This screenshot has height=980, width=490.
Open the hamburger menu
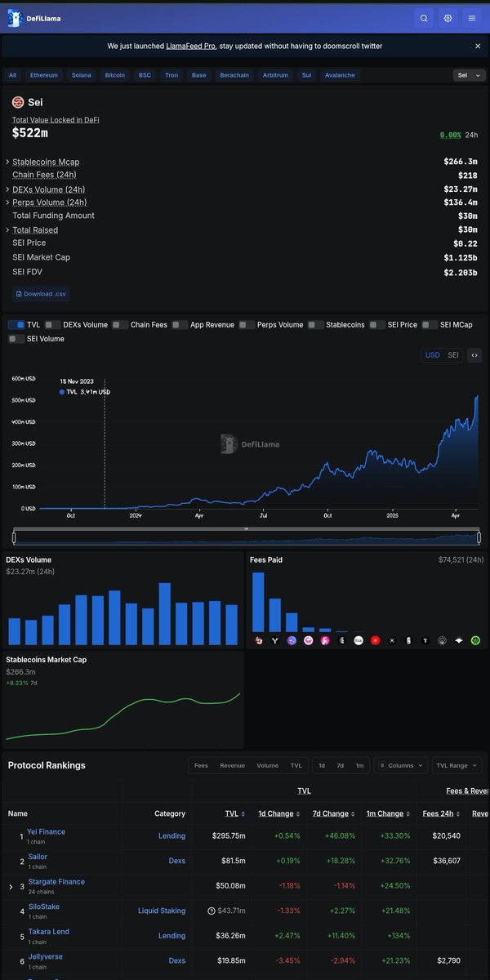pos(471,18)
